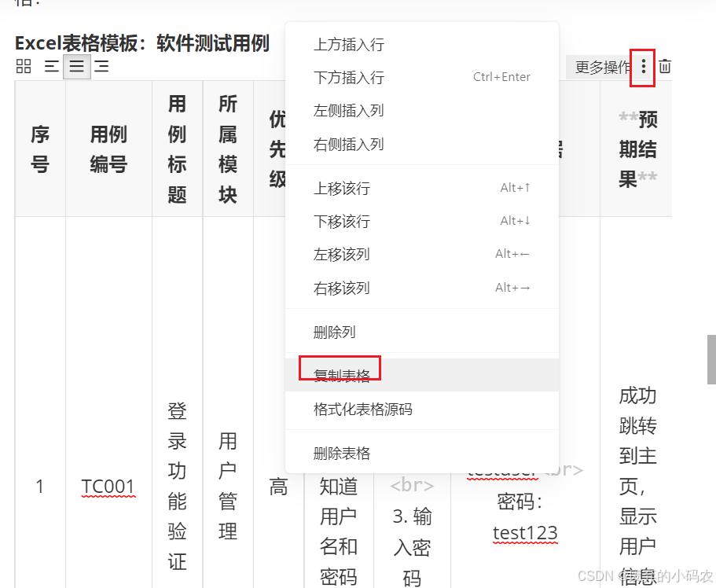716x588 pixels.
Task: Open the more operations three-dot menu
Action: 644,67
